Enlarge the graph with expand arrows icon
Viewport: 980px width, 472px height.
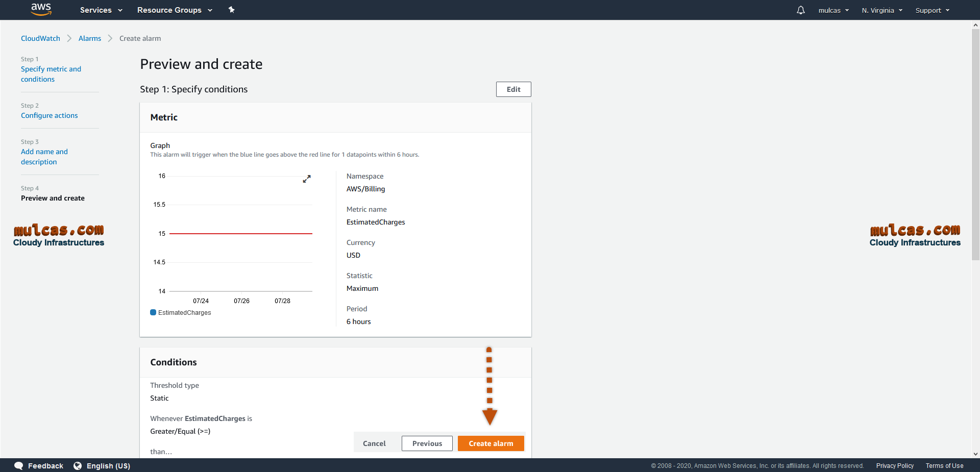(307, 179)
